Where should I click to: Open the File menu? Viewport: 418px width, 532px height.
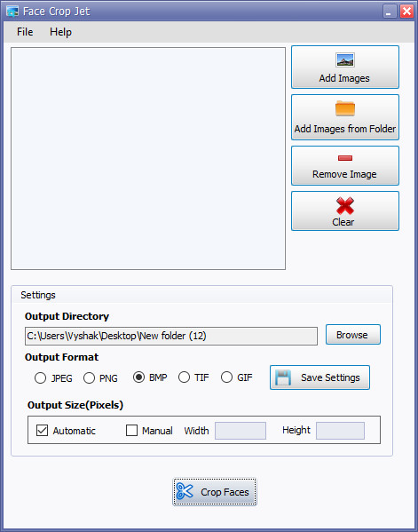[x=25, y=32]
